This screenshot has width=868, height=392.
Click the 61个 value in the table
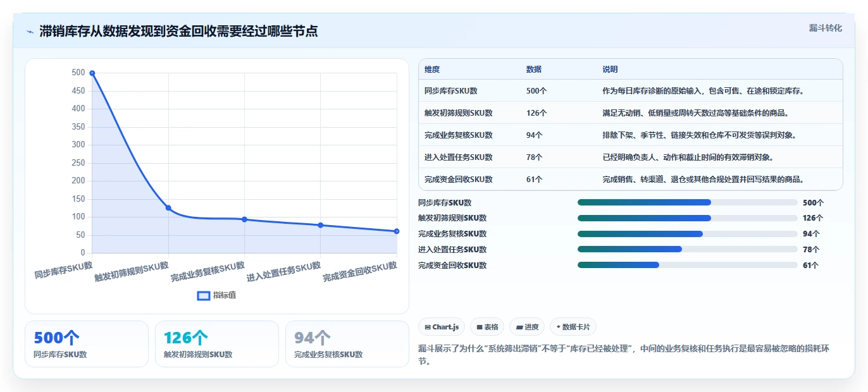point(535,180)
